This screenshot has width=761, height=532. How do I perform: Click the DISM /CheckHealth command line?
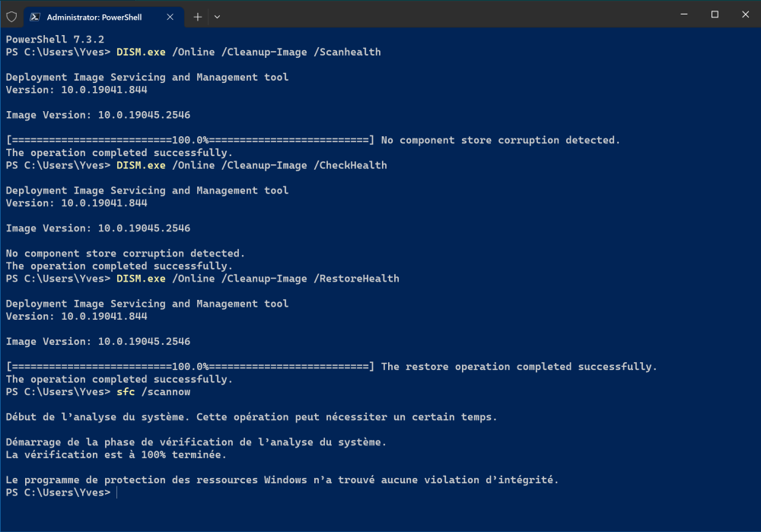click(196, 165)
